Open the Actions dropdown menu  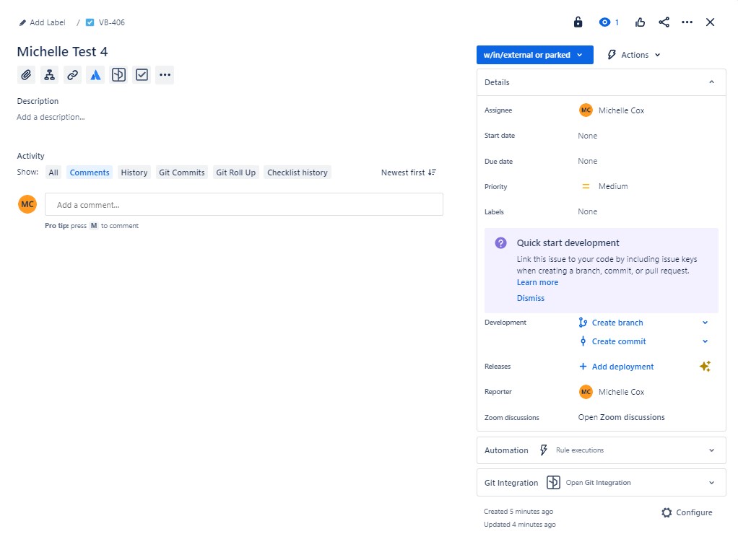coord(634,55)
